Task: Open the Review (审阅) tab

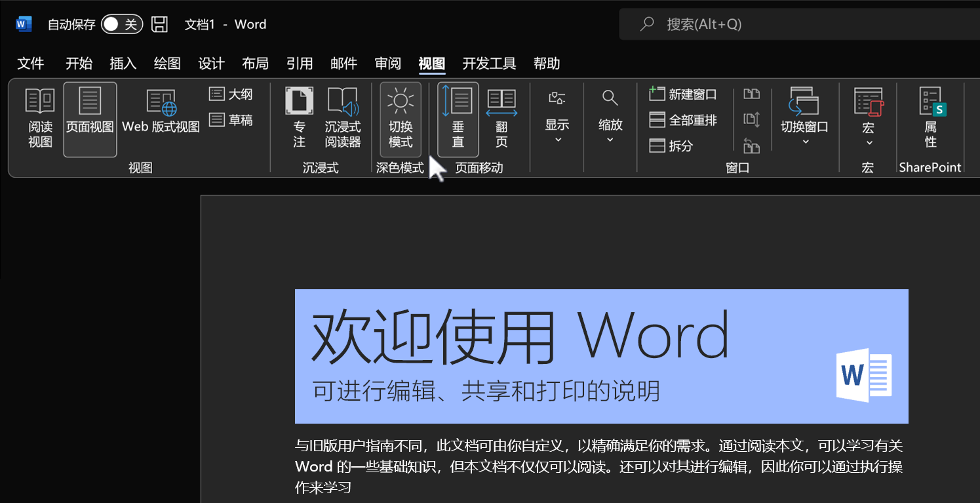Action: 387,64
